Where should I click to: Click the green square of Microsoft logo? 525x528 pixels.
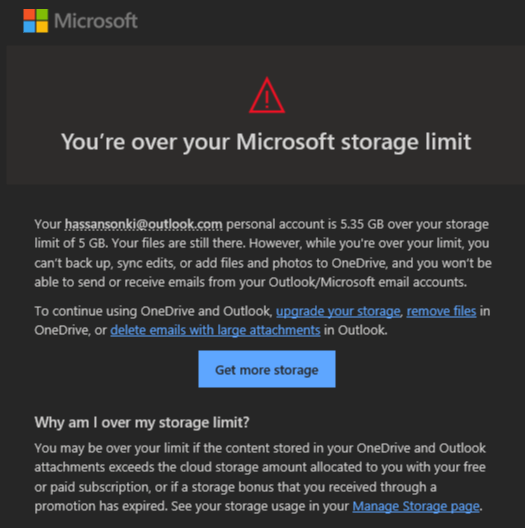tap(42, 14)
